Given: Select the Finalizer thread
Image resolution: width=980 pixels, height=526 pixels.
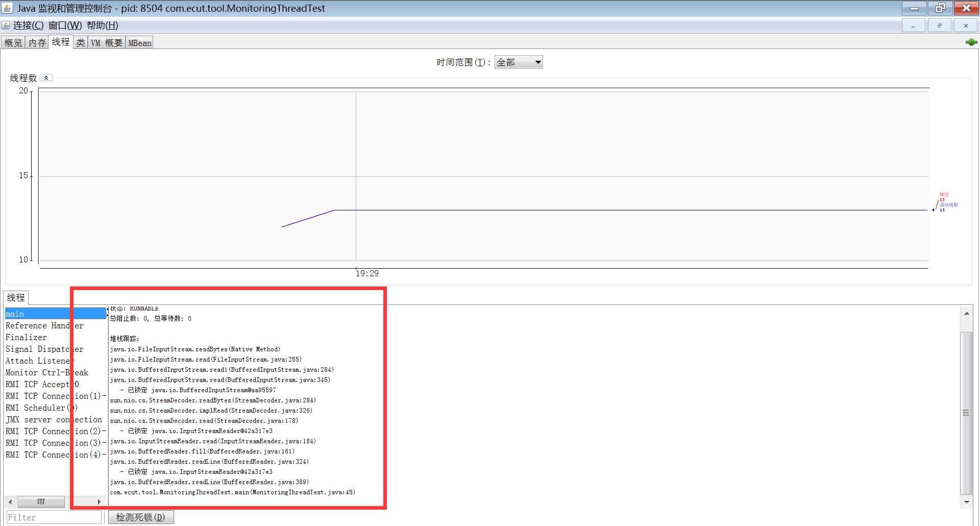Looking at the screenshot, I should coord(55,337).
